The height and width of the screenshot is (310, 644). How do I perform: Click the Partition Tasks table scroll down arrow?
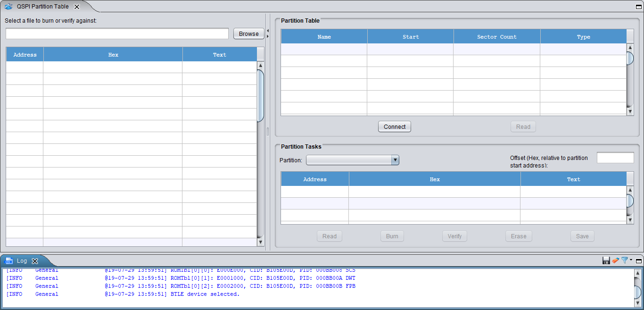pyautogui.click(x=630, y=220)
